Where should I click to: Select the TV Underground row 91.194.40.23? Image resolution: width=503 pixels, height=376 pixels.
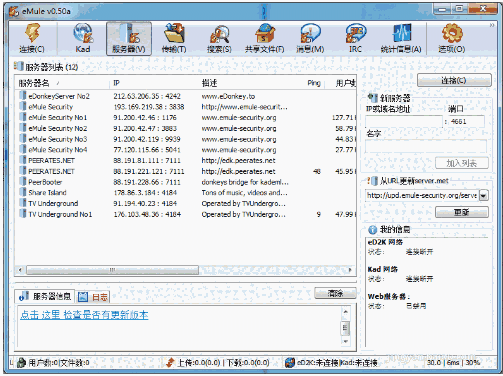tap(185, 203)
